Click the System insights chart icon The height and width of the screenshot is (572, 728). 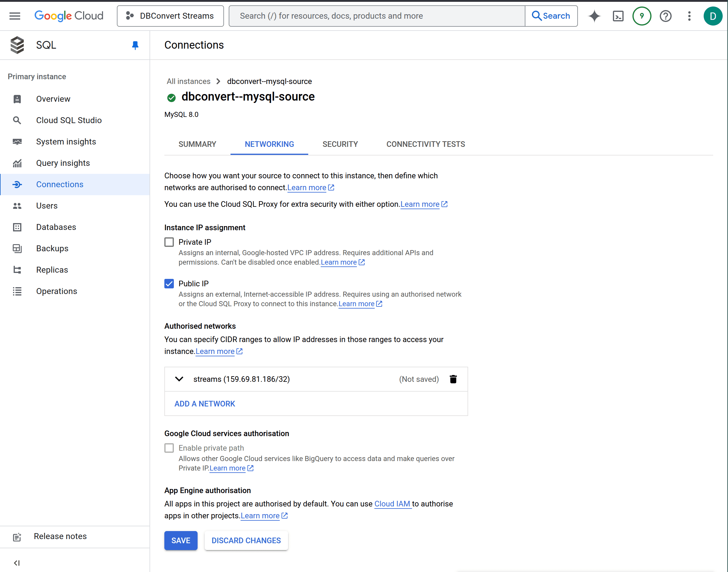pos(17,142)
